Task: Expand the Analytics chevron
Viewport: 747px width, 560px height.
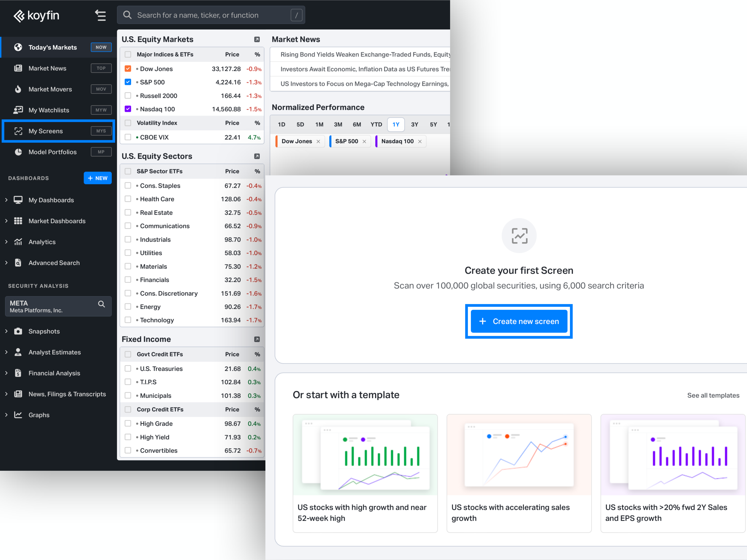Action: 6,242
